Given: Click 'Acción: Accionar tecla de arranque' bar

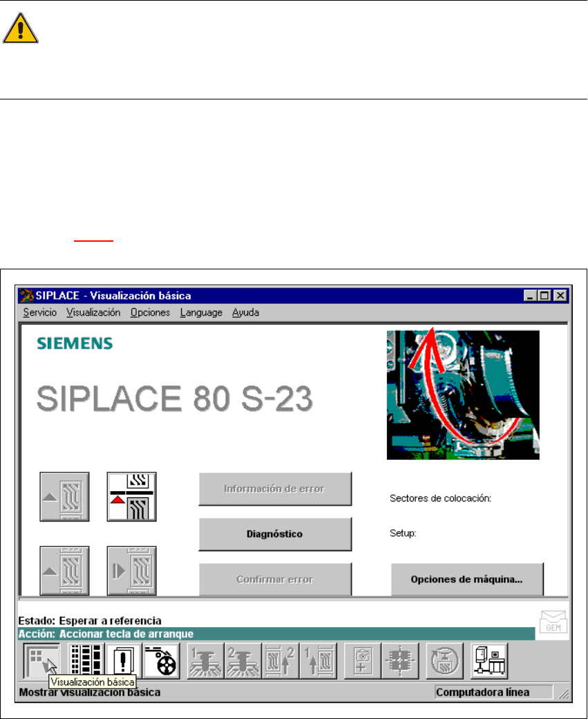Looking at the screenshot, I should 276,634.
